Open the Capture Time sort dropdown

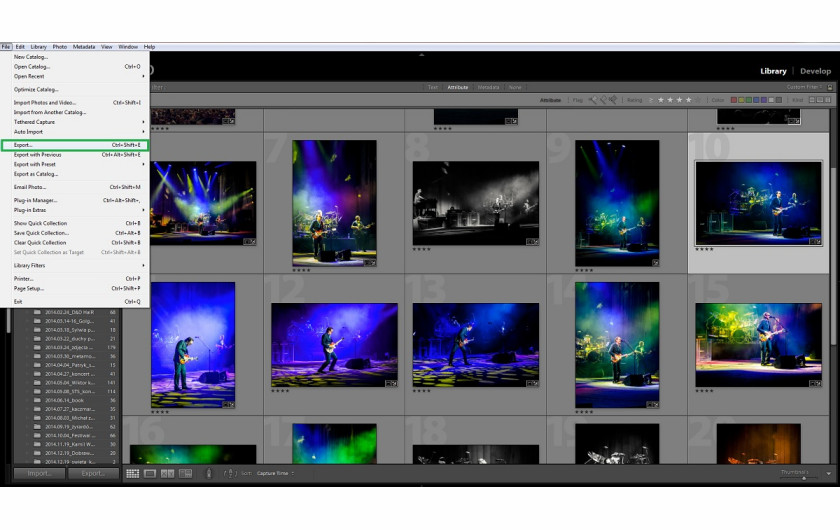click(275, 473)
